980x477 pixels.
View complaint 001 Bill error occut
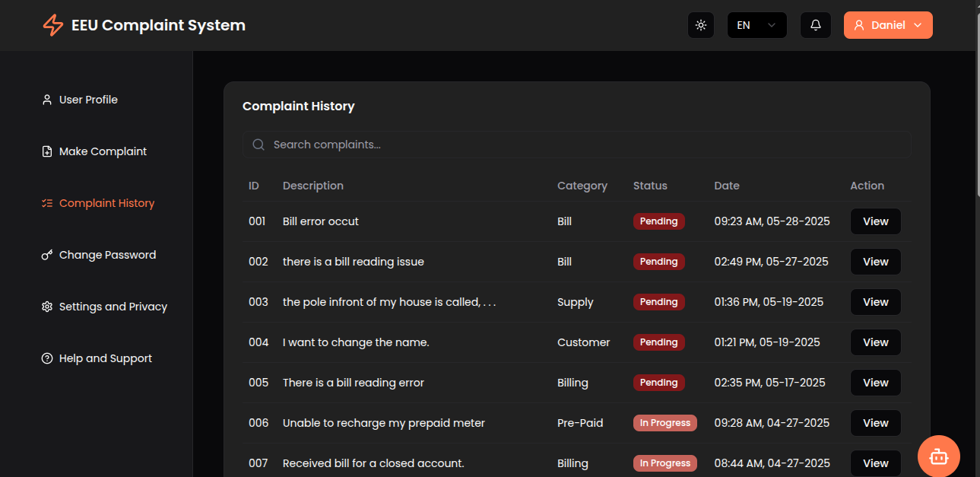click(x=875, y=221)
